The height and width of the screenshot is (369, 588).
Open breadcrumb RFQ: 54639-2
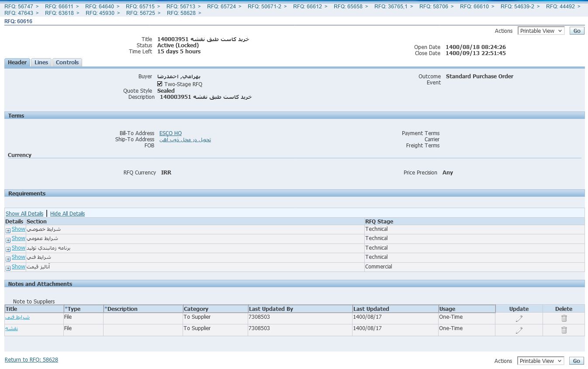point(517,7)
